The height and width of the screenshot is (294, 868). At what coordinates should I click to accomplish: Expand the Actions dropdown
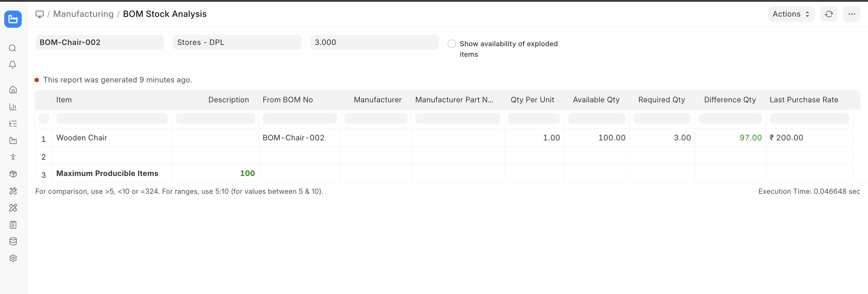tap(791, 14)
